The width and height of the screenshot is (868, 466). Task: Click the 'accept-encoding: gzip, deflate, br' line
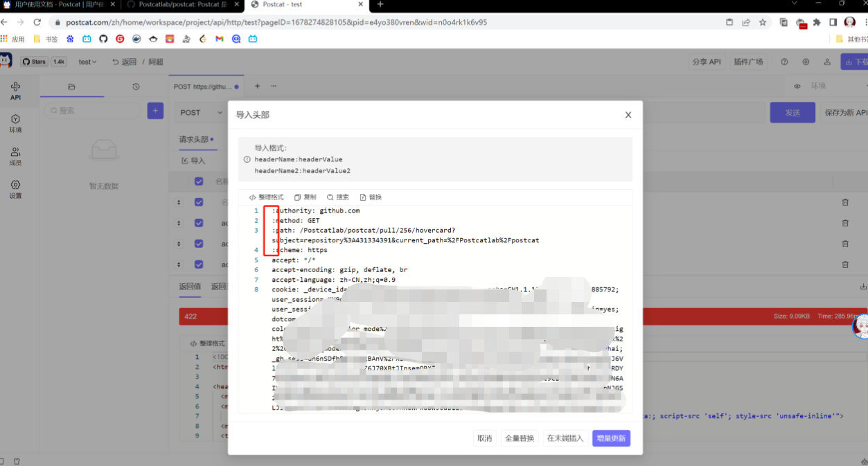[339, 270]
